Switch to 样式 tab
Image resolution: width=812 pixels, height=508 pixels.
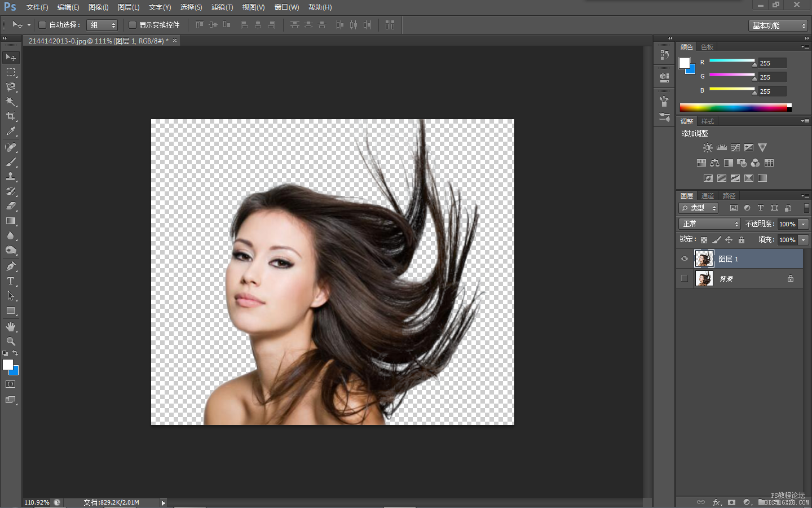(708, 121)
